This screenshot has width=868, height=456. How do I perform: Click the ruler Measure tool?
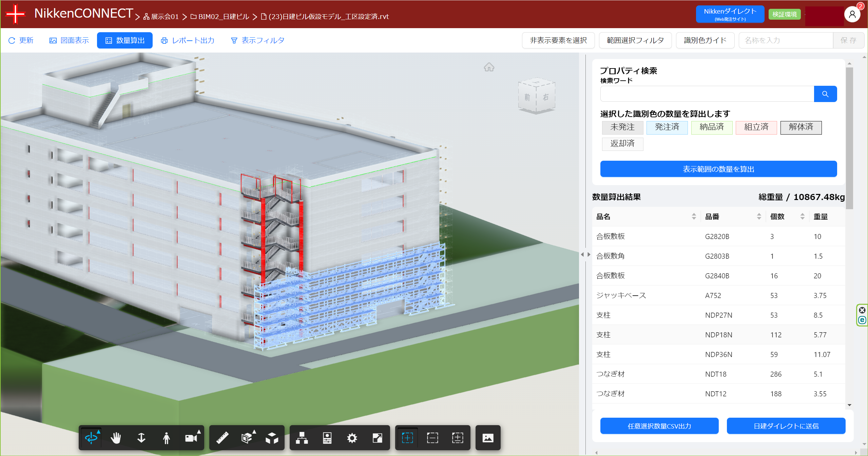tap(223, 438)
